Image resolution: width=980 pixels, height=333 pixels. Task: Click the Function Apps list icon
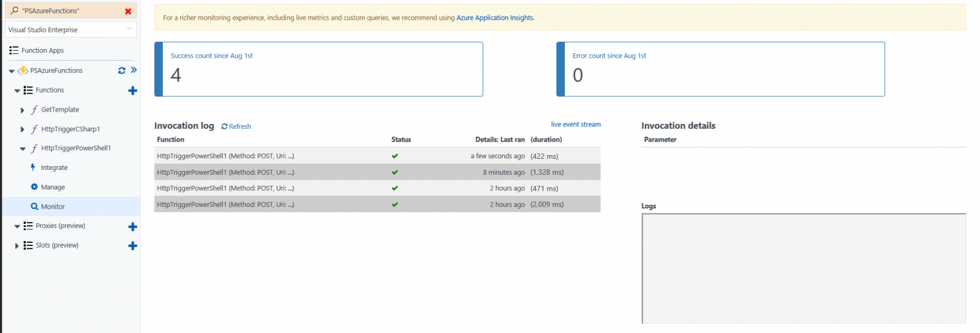tap(13, 50)
